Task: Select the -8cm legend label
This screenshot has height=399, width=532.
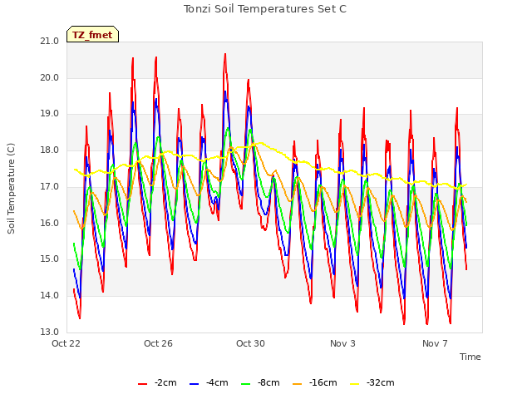Action: coord(268,382)
